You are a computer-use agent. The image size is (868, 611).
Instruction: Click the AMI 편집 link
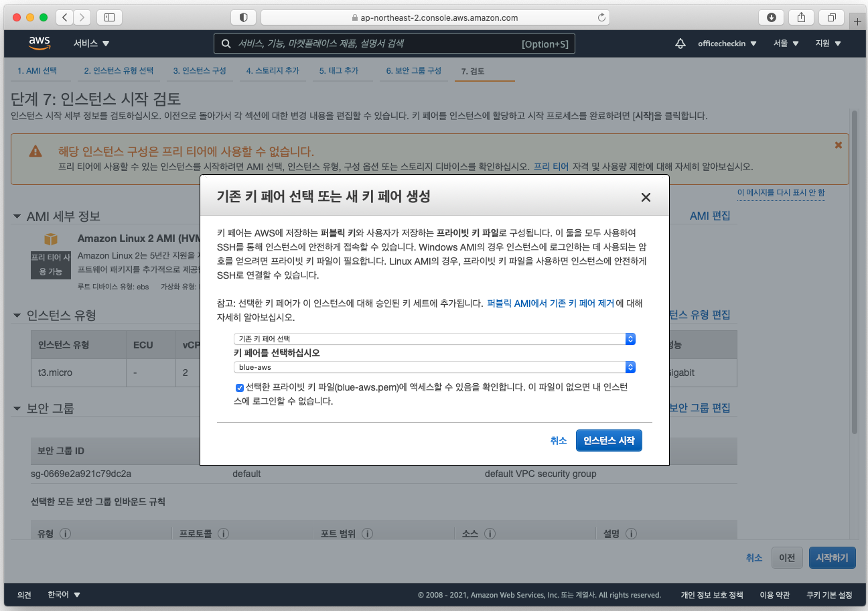[710, 216]
